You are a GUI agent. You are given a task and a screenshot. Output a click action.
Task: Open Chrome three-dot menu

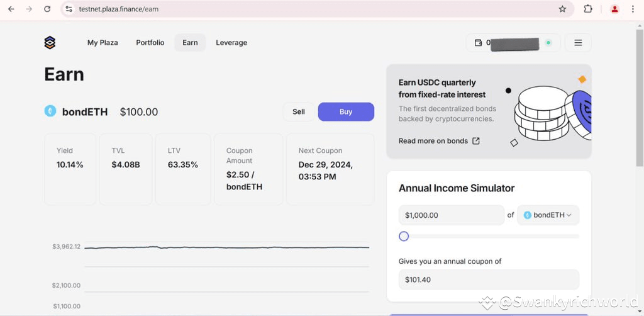(x=633, y=9)
